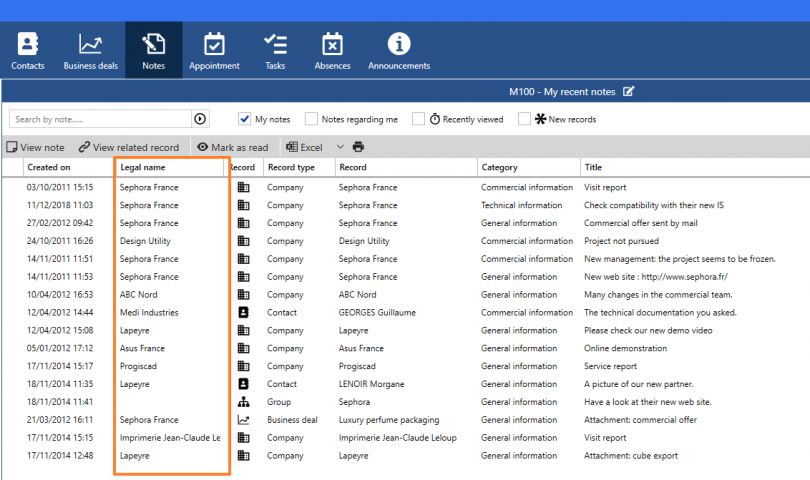Click the contact icon in the GEORGES Guillaume row
Viewport: 810px width, 480px height.
pos(243,312)
